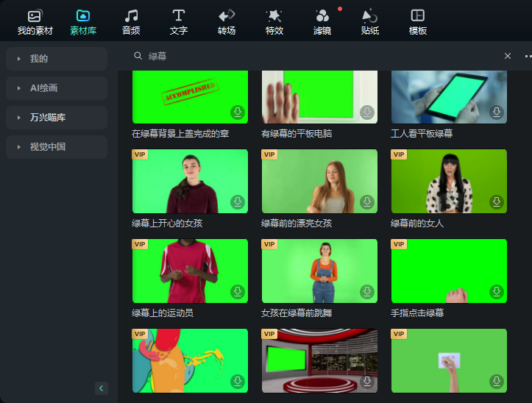Screen dimensions: 532x403
Task: Select the 素材库 stock library tab
Action: [83, 22]
